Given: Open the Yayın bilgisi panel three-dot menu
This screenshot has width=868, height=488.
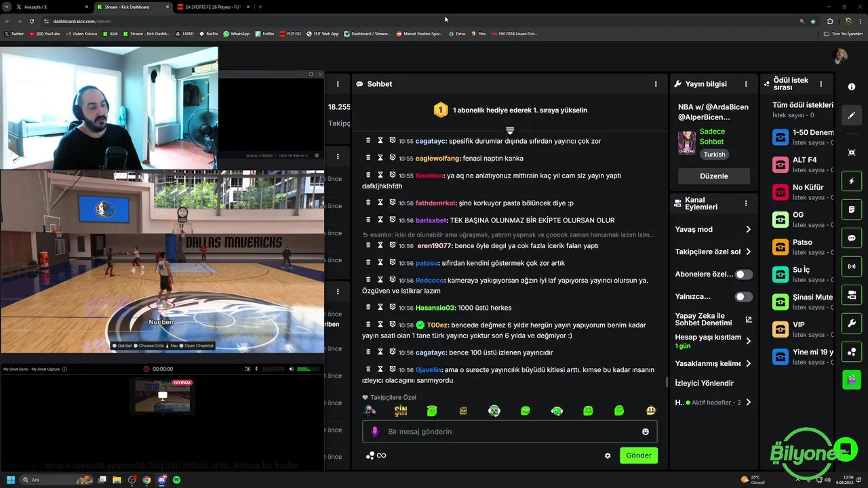Looking at the screenshot, I should pyautogui.click(x=746, y=84).
